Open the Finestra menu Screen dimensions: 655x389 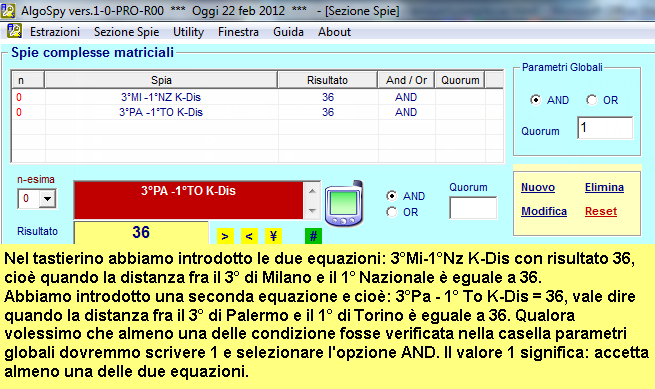pos(238,32)
